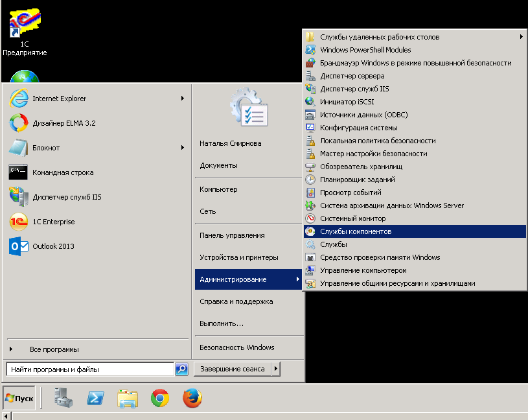
Task: Launch Дизайнер ELMA 3.2 from the pinned list
Action: pos(18,123)
